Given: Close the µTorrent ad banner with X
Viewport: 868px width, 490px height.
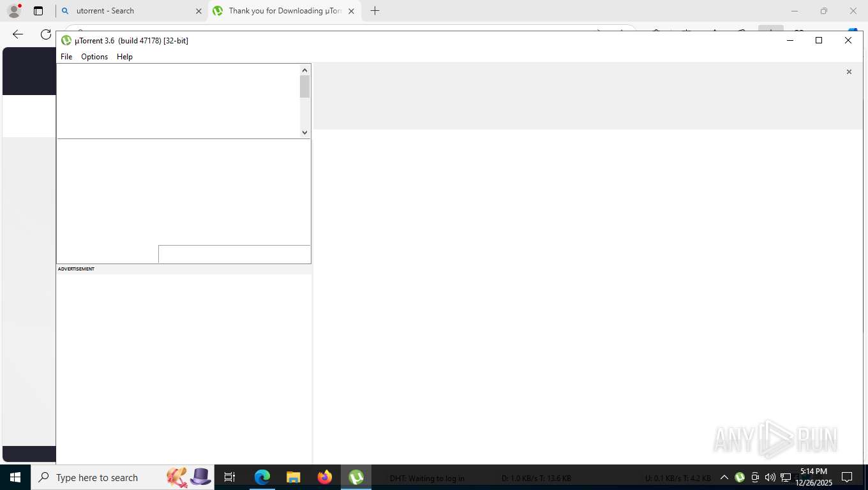Looking at the screenshot, I should 849,72.
